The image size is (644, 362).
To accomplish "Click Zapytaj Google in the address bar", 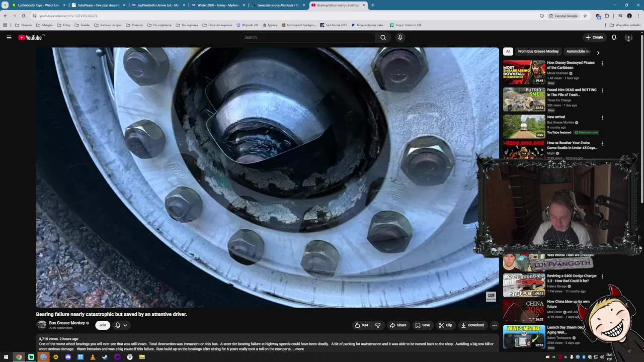I will coord(563,16).
